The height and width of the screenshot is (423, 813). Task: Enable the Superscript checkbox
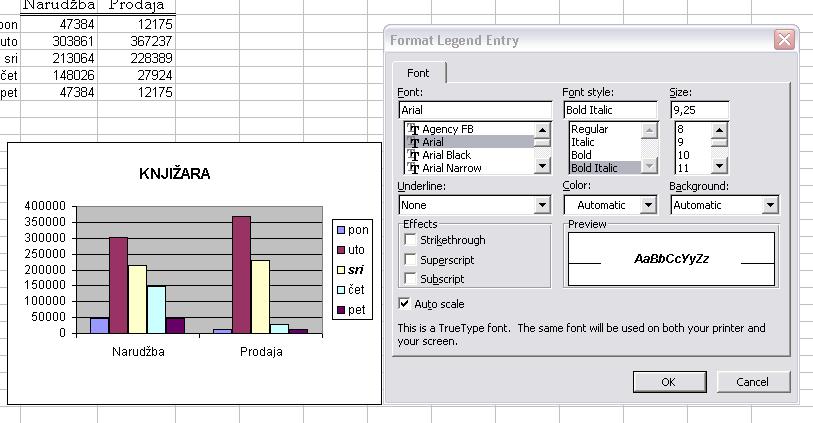click(410, 259)
